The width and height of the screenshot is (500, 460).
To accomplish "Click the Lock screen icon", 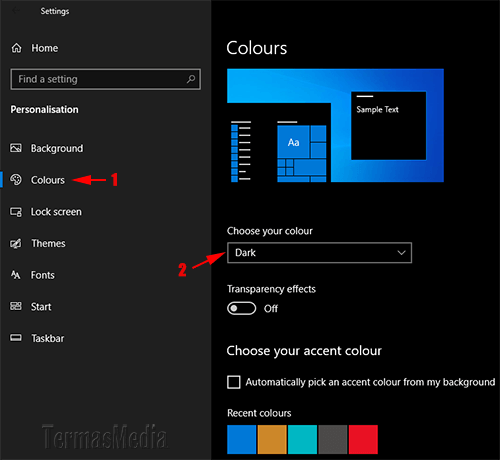I will (16, 212).
